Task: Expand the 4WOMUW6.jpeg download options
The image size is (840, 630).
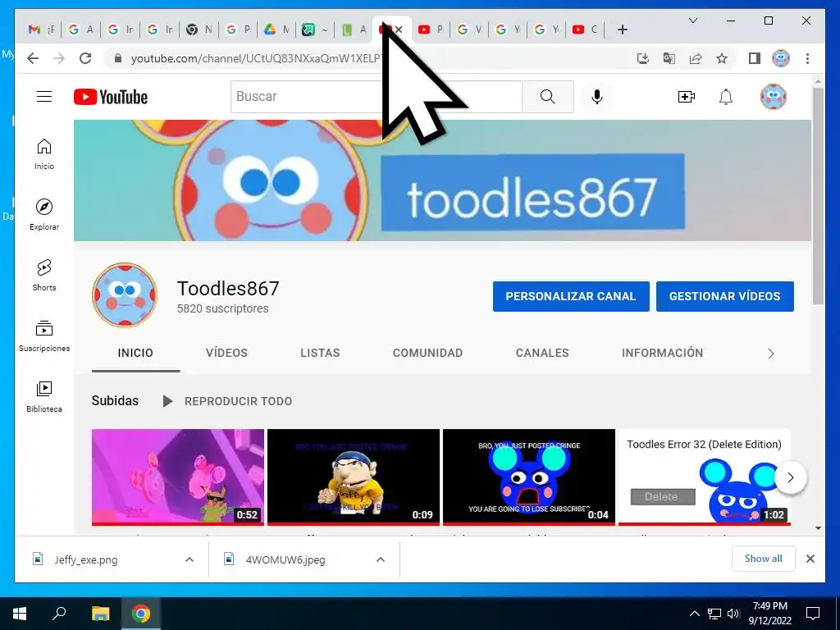Action: pos(381,559)
